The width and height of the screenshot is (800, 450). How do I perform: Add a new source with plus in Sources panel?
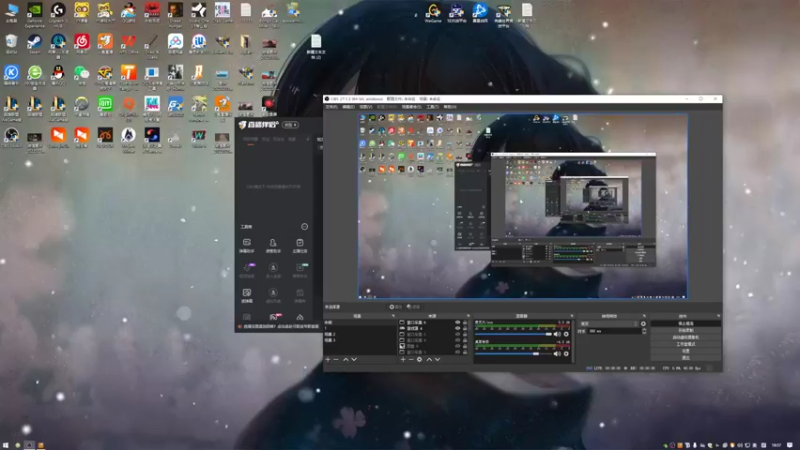click(x=403, y=360)
